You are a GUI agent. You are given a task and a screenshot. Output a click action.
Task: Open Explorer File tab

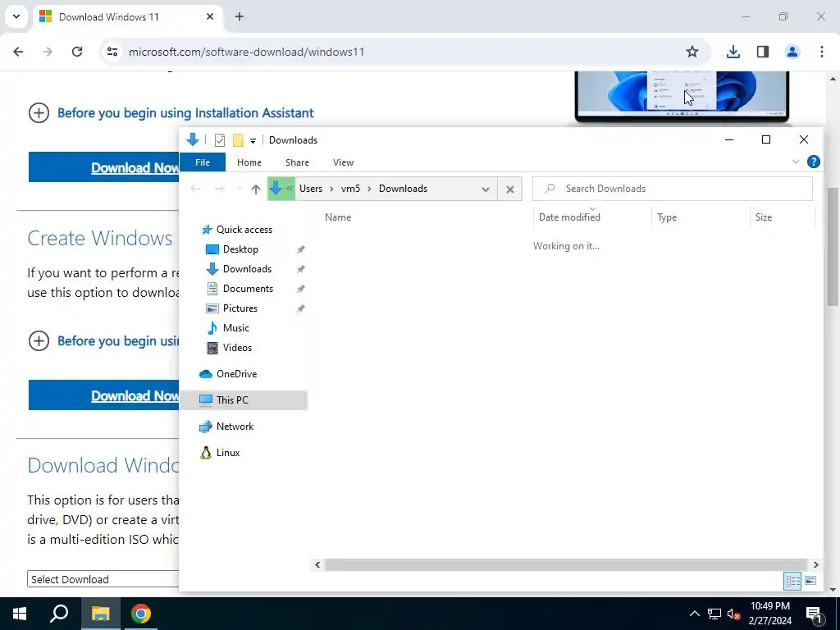coord(203,162)
